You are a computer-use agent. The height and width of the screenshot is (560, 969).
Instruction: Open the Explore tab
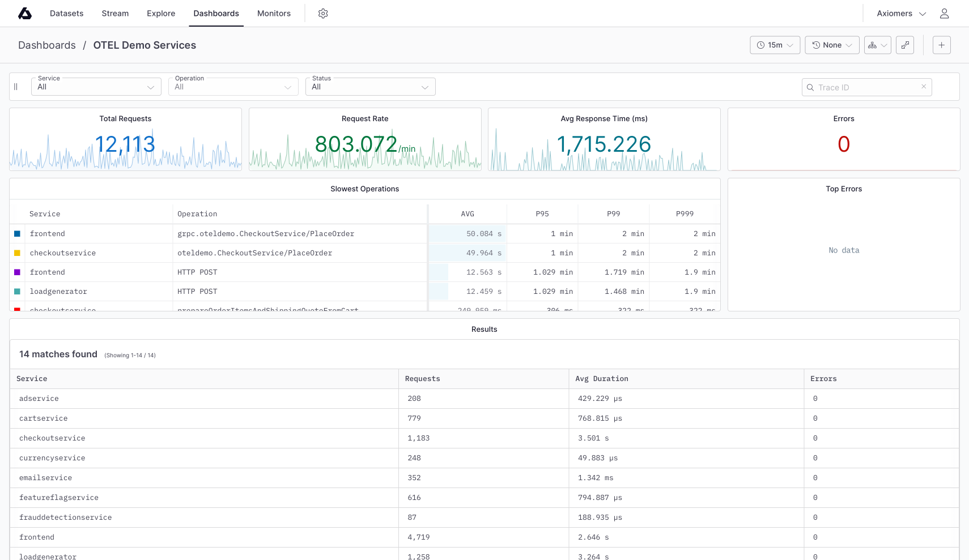tap(161, 14)
